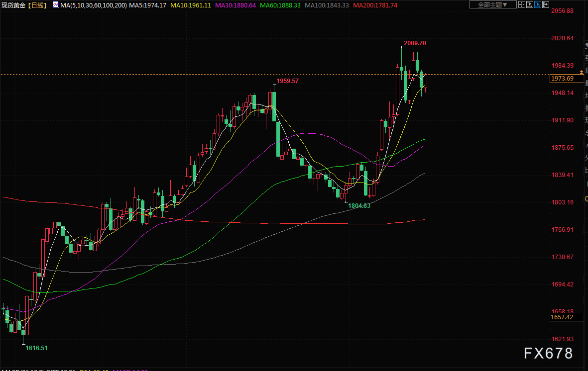Click the range measurement icon beside the crosshair
Screen dimensions: 588x371
(531, 4)
